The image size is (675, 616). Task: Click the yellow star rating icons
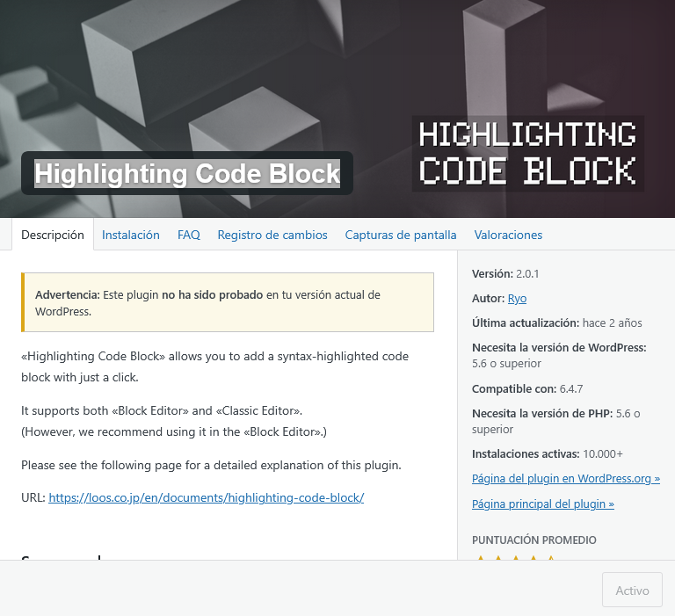(515, 557)
